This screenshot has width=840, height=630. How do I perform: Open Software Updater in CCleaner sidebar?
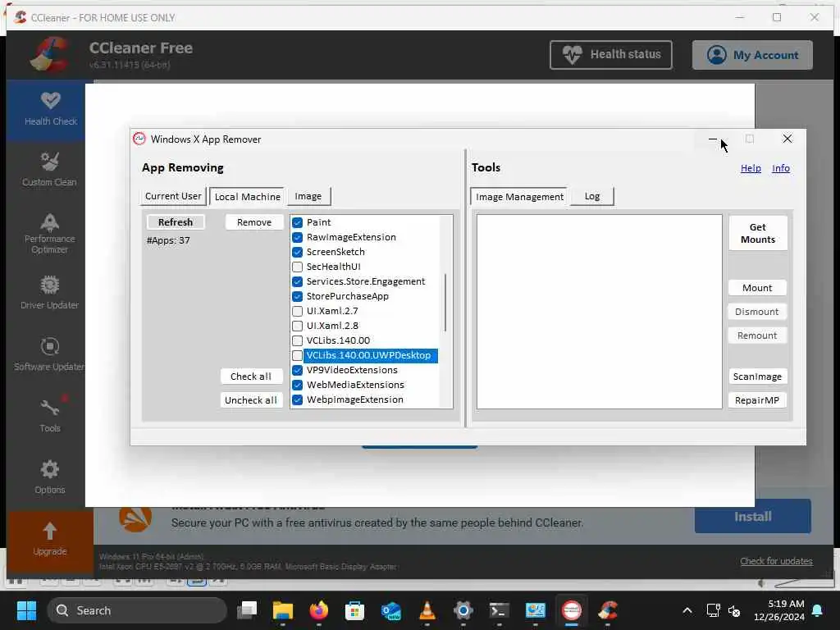point(49,354)
